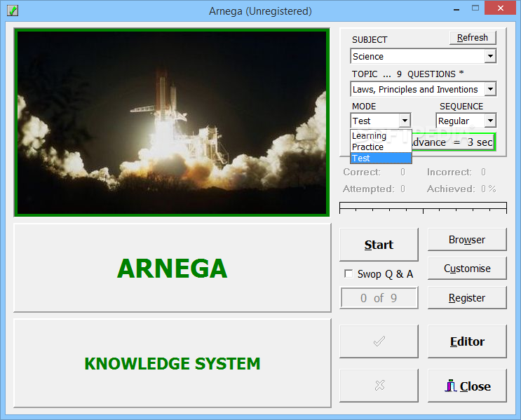Click the 0 of 9 question counter
Viewport: 521px width, 420px height.
coord(379,298)
